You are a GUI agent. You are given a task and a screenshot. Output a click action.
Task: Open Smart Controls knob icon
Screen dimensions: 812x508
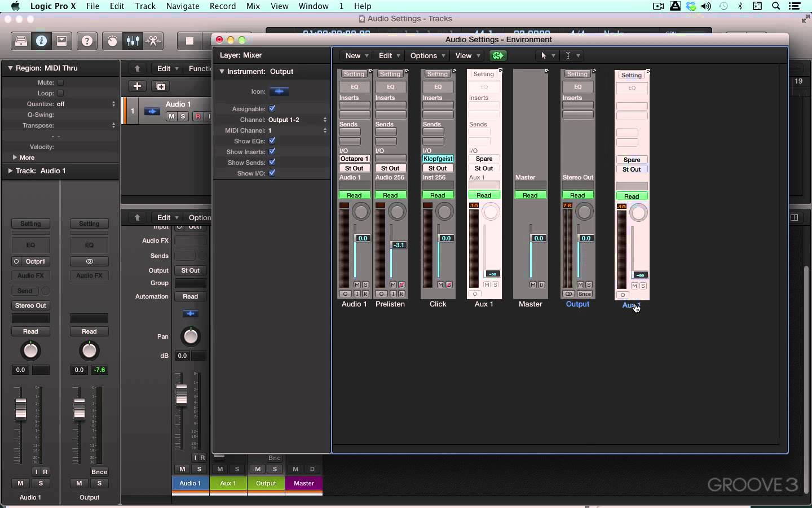click(112, 41)
